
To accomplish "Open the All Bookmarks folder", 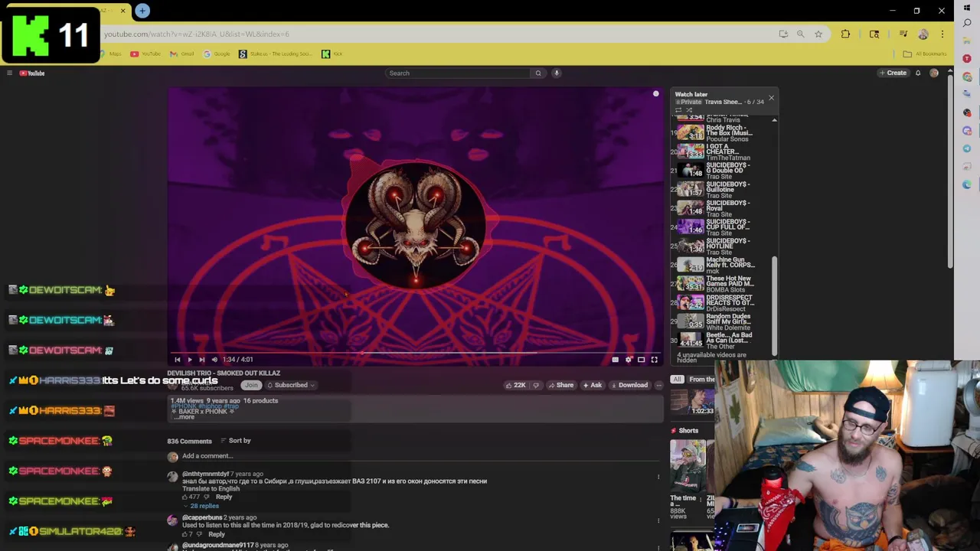I will [x=925, y=54].
